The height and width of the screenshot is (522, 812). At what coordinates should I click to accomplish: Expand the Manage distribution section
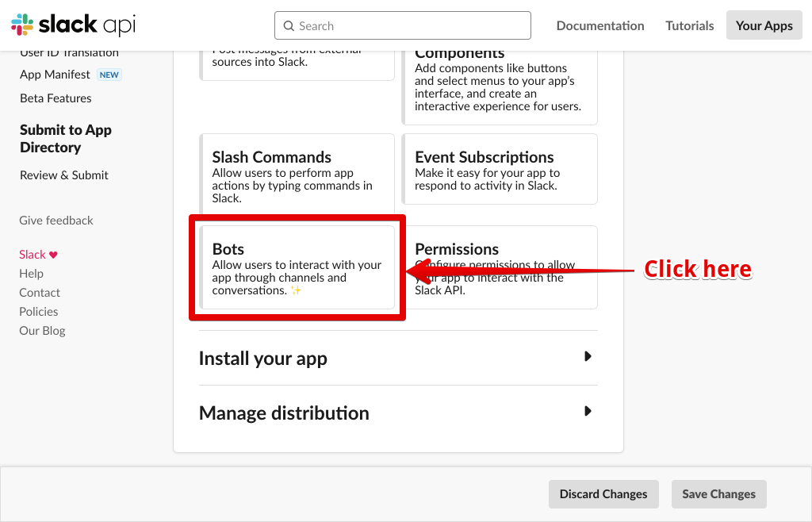pyautogui.click(x=398, y=413)
